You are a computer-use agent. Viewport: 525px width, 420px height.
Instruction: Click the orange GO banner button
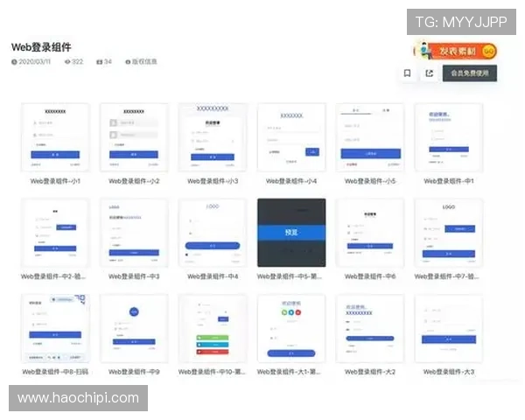click(x=456, y=52)
